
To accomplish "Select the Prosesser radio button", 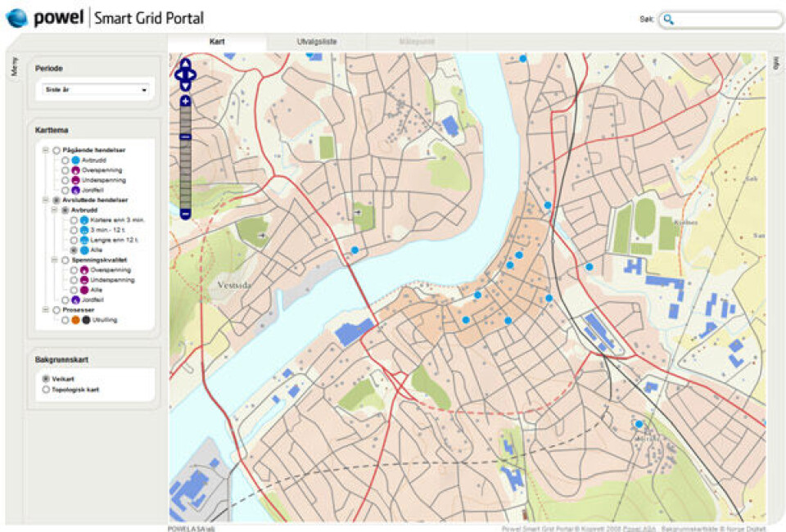I will tap(56, 310).
